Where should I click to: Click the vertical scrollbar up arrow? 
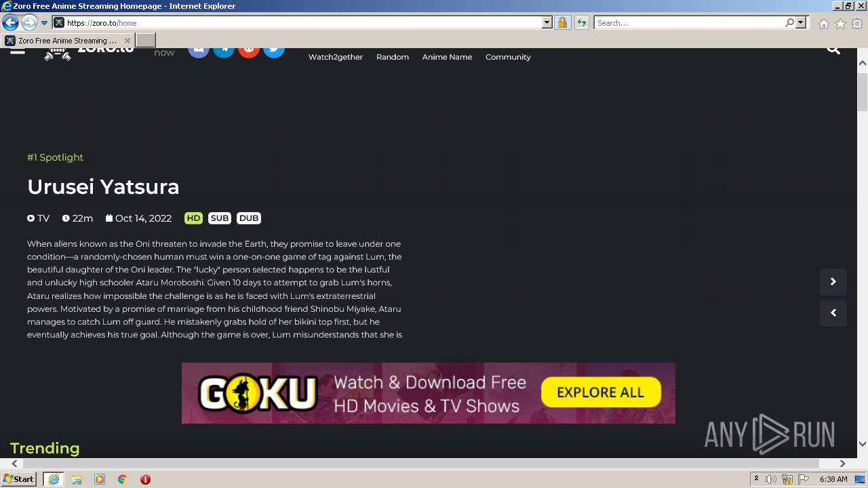863,63
